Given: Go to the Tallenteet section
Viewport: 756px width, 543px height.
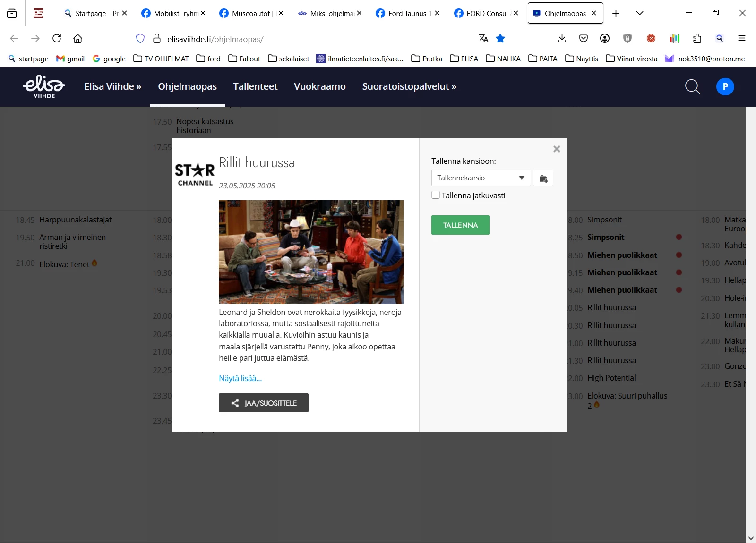Looking at the screenshot, I should click(255, 86).
